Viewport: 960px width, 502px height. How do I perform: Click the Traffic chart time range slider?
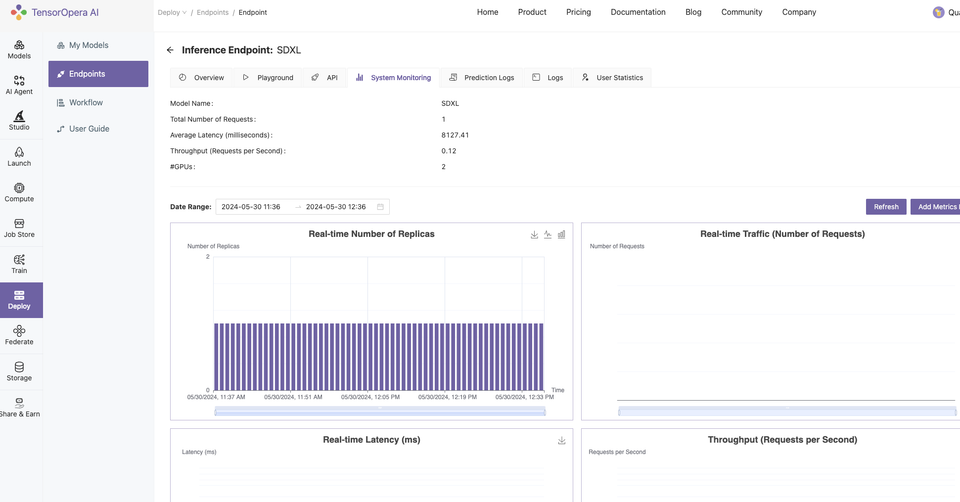[x=787, y=411]
